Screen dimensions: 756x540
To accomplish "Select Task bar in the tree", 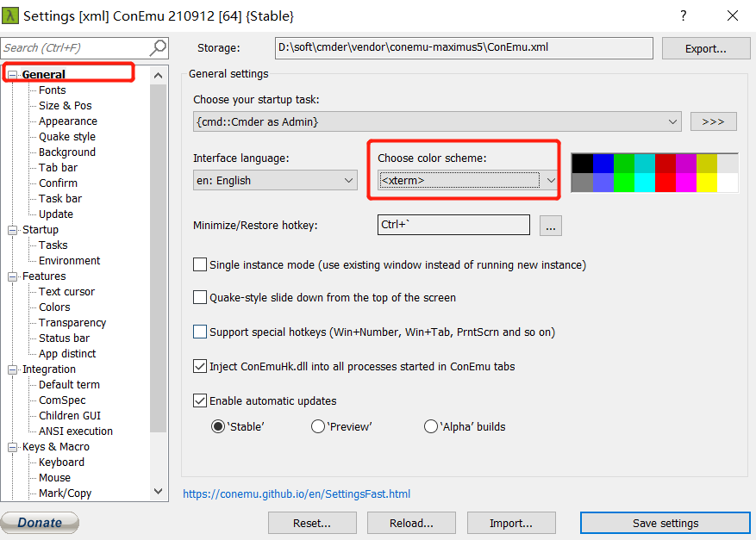I will click(60, 198).
